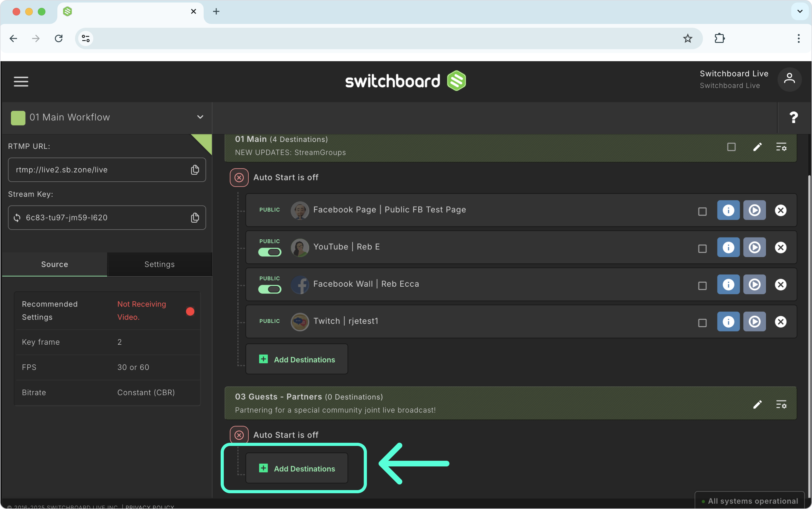
Task: Click the Not Receiving Video status text
Action: [x=142, y=311]
